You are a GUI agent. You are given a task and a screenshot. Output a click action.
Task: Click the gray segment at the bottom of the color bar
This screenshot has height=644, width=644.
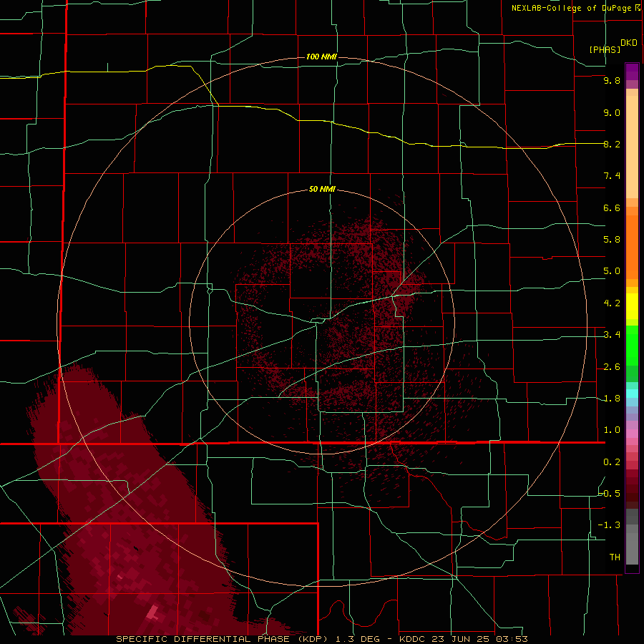[632, 548]
